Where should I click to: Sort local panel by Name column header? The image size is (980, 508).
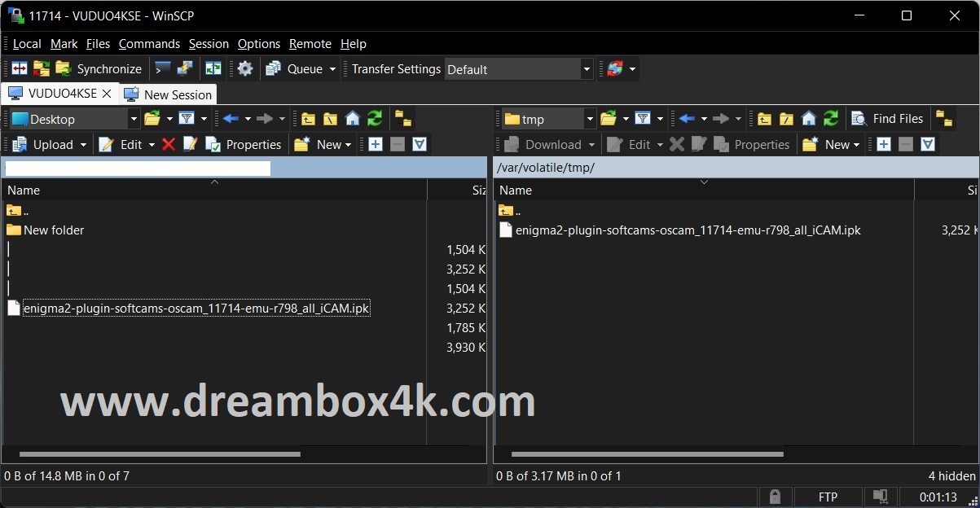pyautogui.click(x=215, y=190)
